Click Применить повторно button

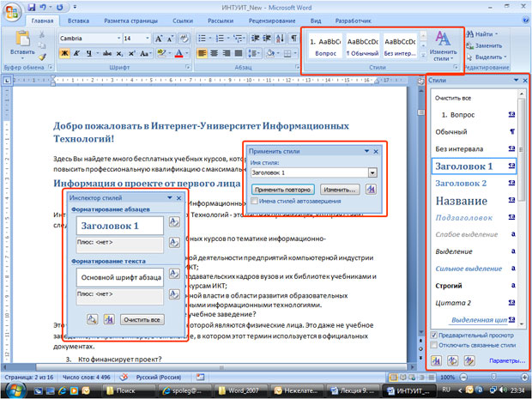point(282,190)
